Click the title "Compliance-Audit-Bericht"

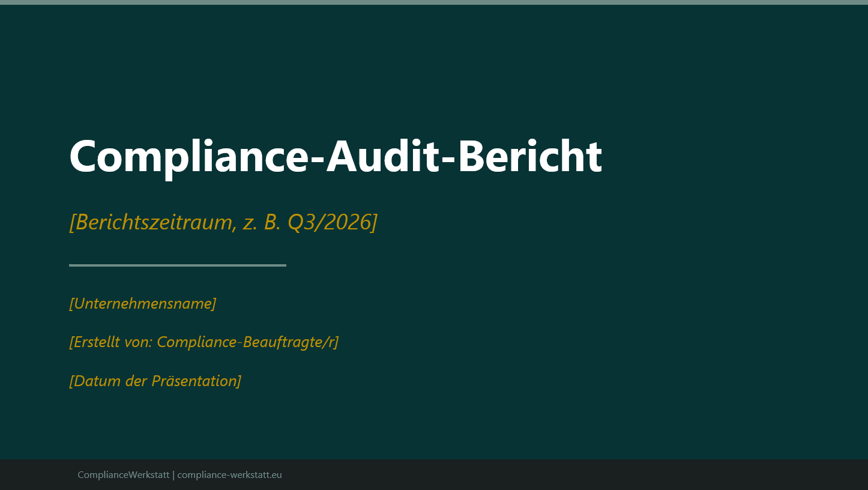(335, 156)
